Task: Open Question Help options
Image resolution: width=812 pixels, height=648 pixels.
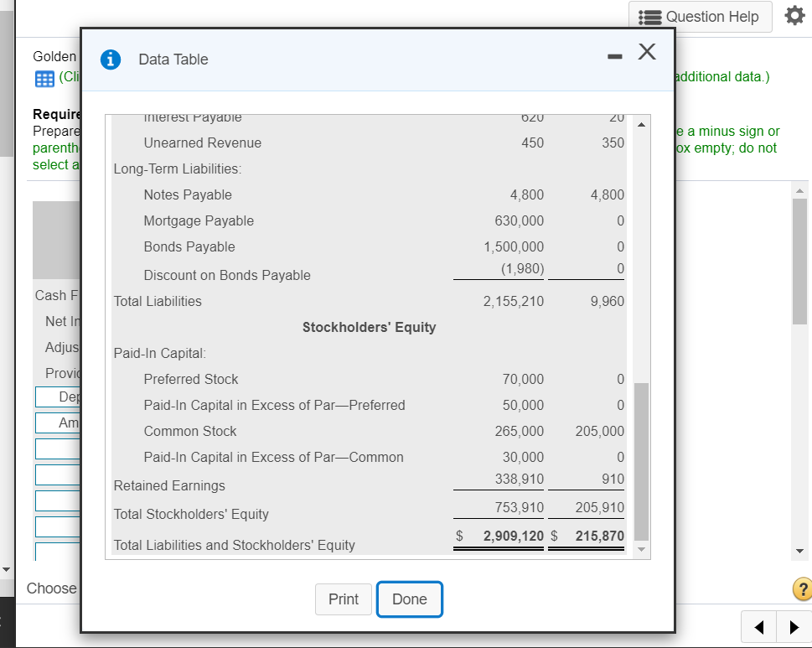Action: [700, 17]
